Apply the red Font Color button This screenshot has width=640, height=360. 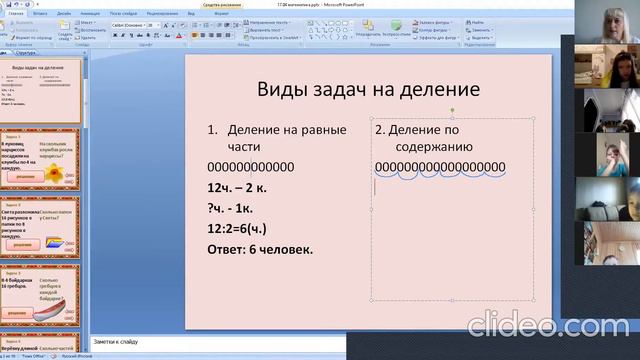[x=178, y=36]
